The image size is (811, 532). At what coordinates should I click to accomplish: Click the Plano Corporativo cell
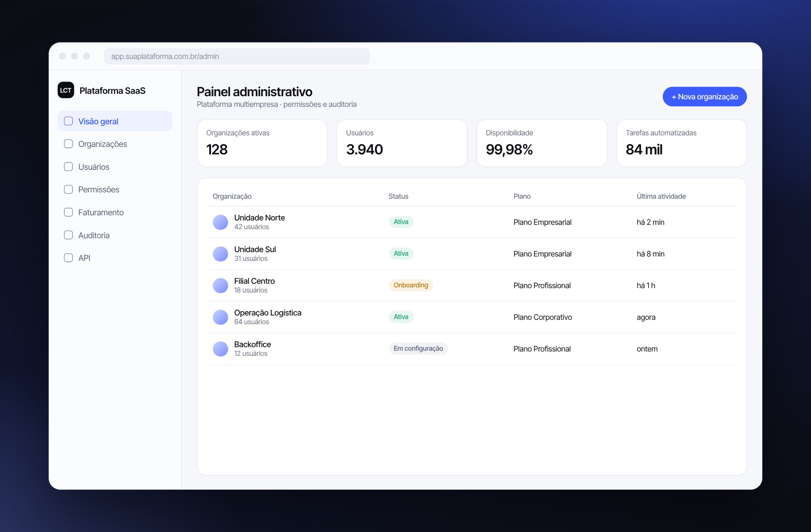543,317
